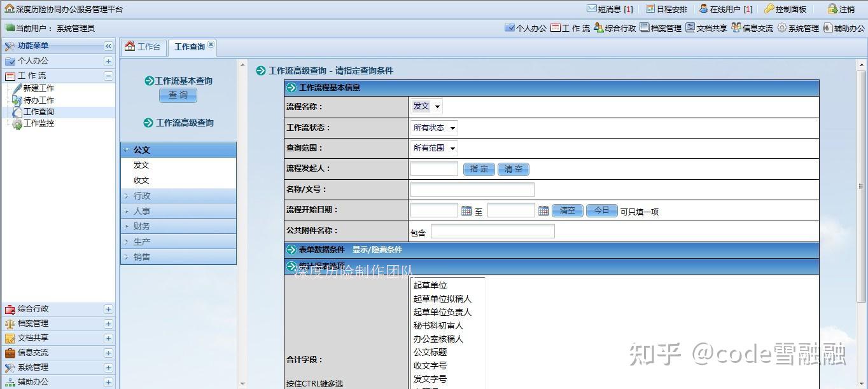868x389 pixels.
Task: Open 个人办公 in top navigation bar
Action: coord(526,28)
